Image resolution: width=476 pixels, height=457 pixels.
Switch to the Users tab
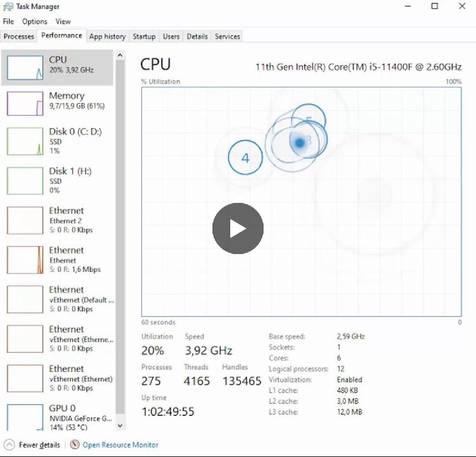click(171, 36)
